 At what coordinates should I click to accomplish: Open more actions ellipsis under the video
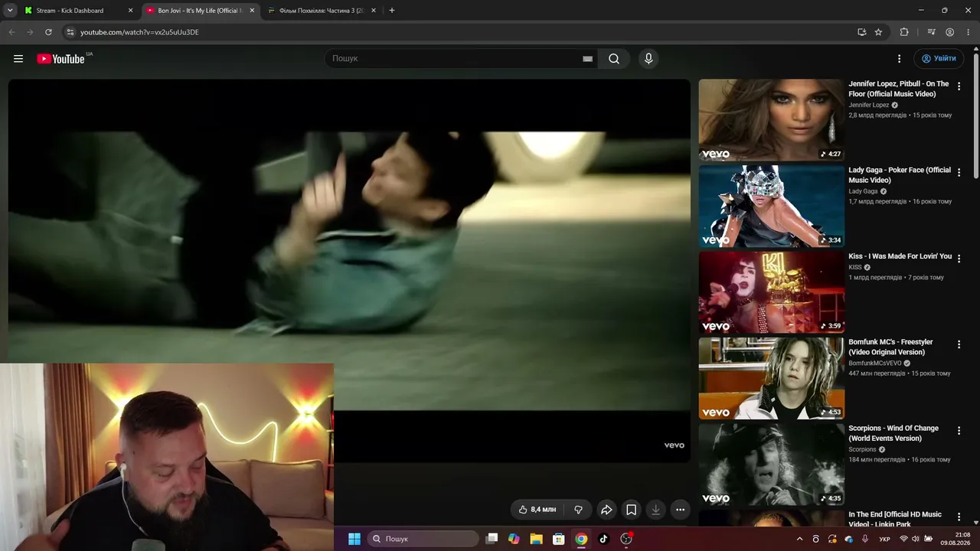point(680,510)
